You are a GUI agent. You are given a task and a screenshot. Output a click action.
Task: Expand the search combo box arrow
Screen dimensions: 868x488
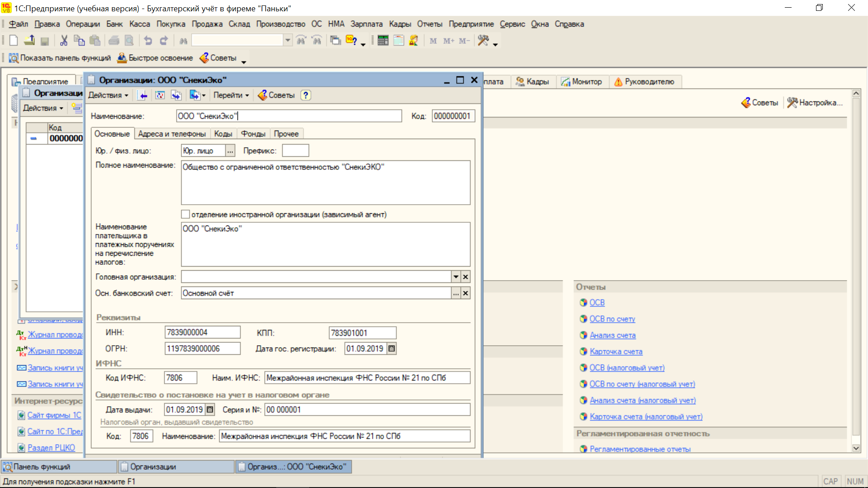pos(288,41)
